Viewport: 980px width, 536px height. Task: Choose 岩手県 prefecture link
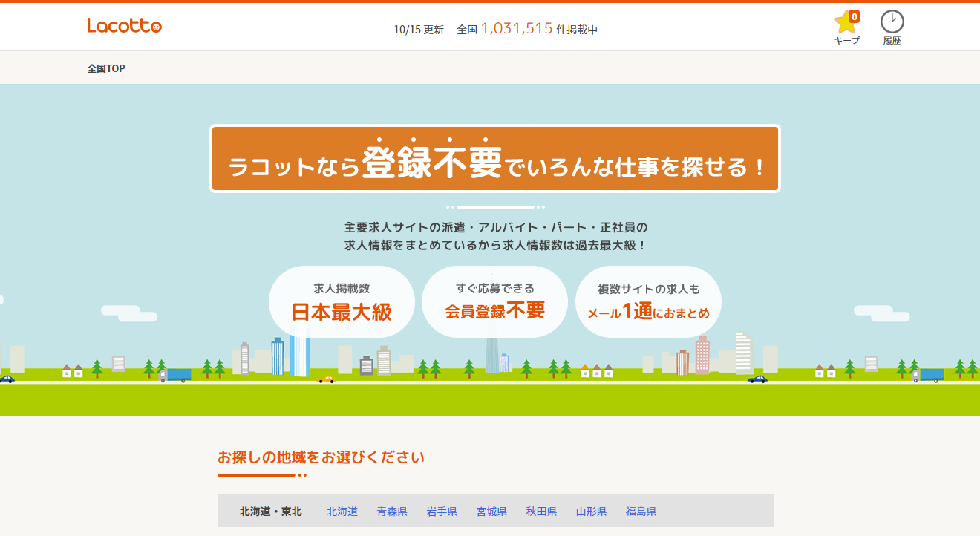tap(442, 512)
